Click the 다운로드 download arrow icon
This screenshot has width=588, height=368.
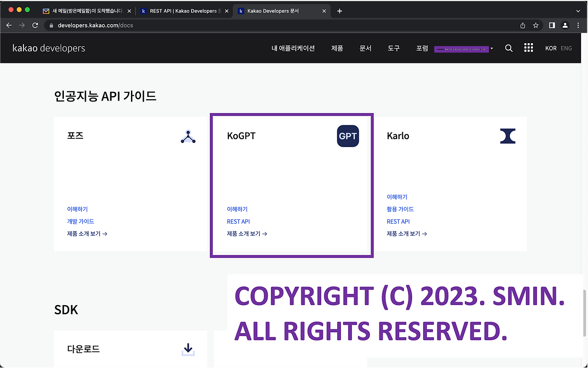[x=188, y=350]
